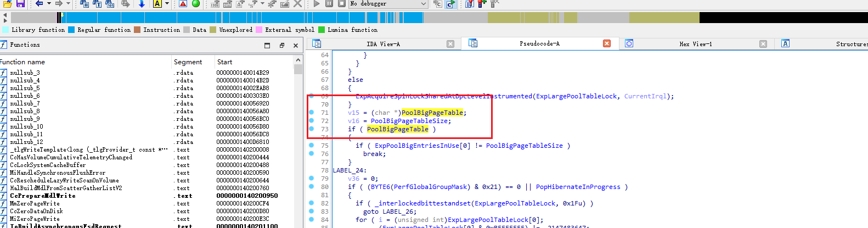Click the Library function cyan legend swatch

pyautogui.click(x=5, y=30)
